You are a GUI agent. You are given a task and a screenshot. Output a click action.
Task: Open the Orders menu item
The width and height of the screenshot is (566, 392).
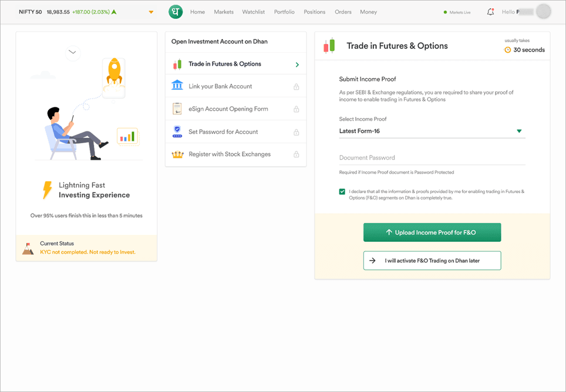pyautogui.click(x=343, y=12)
